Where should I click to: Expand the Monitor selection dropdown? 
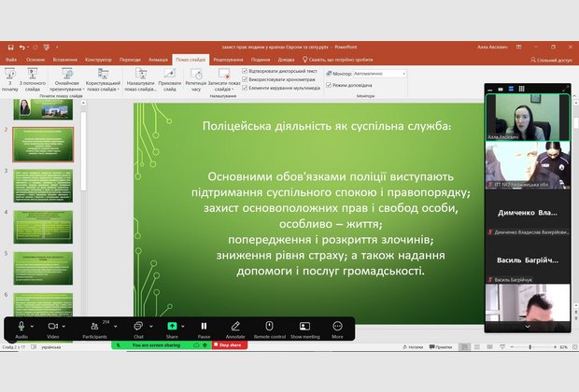(x=404, y=73)
